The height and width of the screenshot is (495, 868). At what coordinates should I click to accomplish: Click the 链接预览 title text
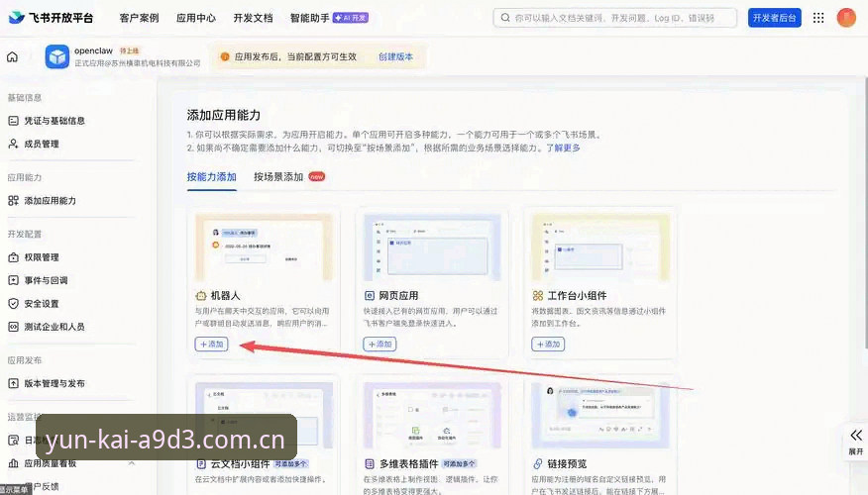click(x=567, y=464)
